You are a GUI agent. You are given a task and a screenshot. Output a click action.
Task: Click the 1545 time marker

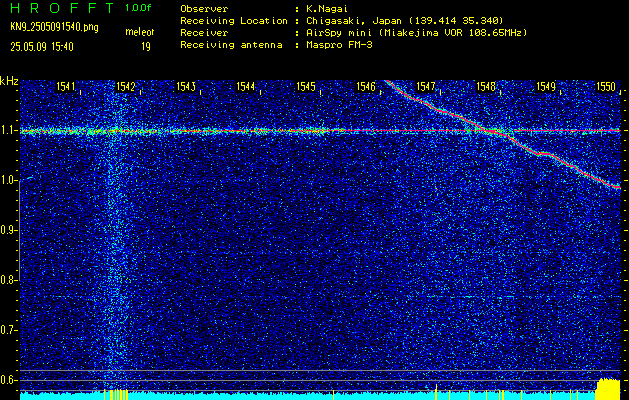point(306,86)
